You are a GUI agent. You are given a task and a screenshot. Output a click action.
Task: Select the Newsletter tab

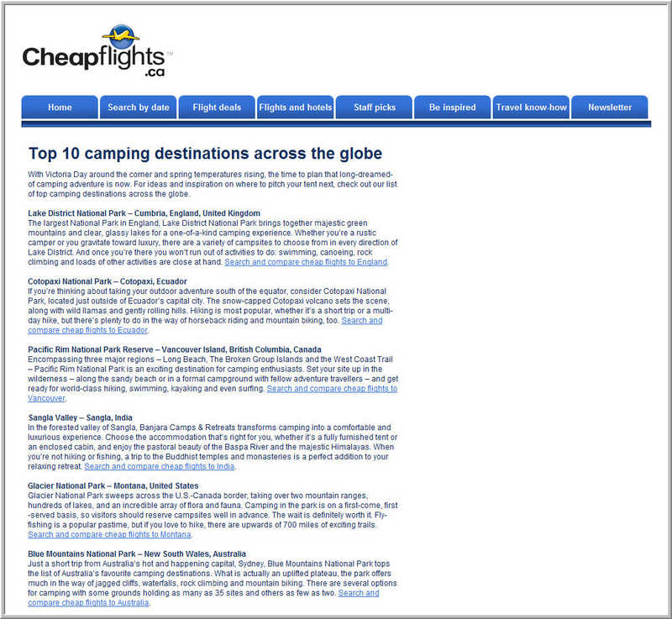point(610,108)
